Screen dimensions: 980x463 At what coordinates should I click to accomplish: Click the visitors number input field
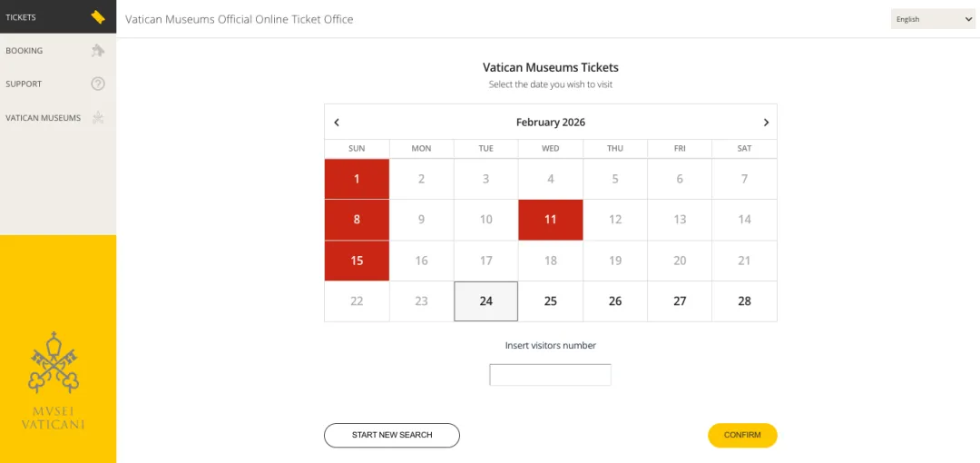550,375
